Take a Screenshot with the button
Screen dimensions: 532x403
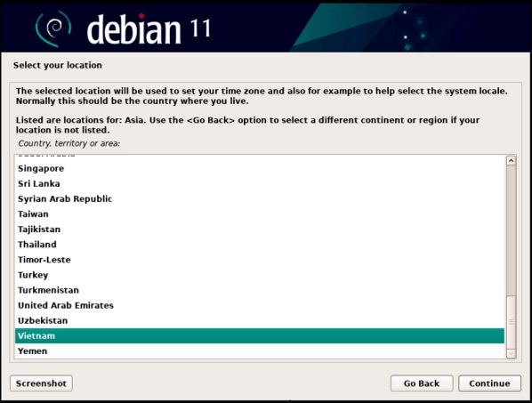tap(41, 383)
